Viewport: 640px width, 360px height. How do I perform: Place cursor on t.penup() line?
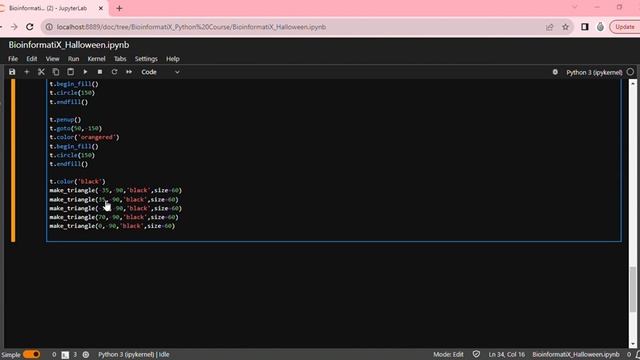pyautogui.click(x=65, y=120)
